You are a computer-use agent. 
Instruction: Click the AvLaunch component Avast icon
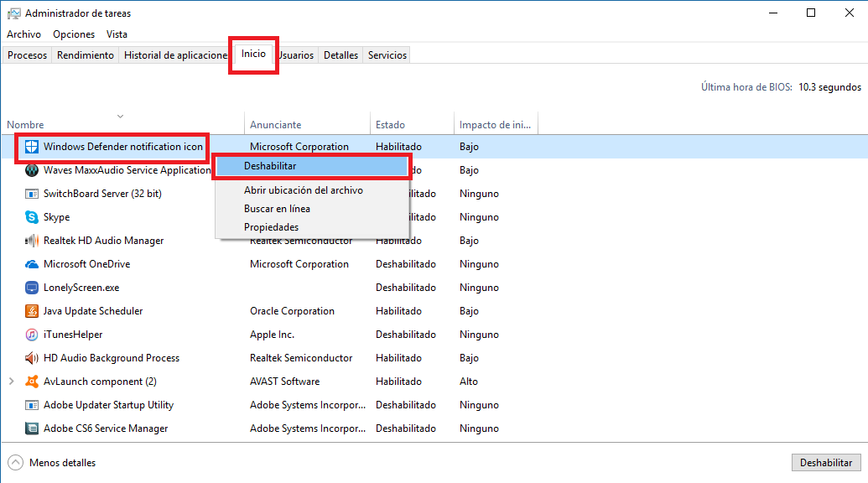click(32, 382)
